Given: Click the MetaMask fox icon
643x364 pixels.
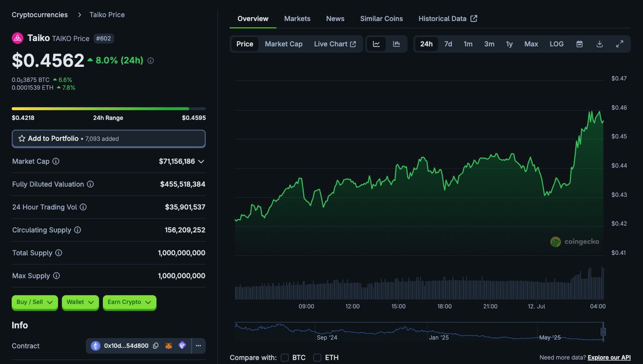Looking at the screenshot, I should point(168,346).
